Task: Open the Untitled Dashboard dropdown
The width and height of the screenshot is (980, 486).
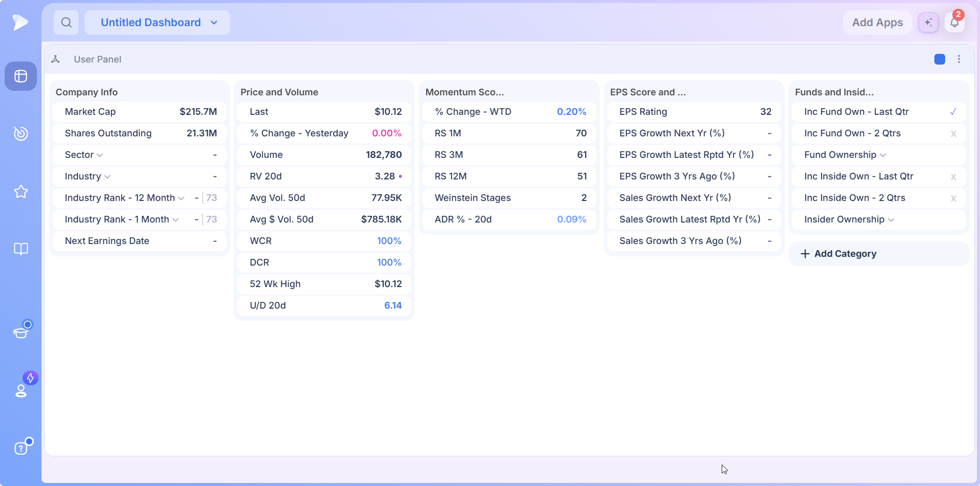Action: (x=157, y=23)
